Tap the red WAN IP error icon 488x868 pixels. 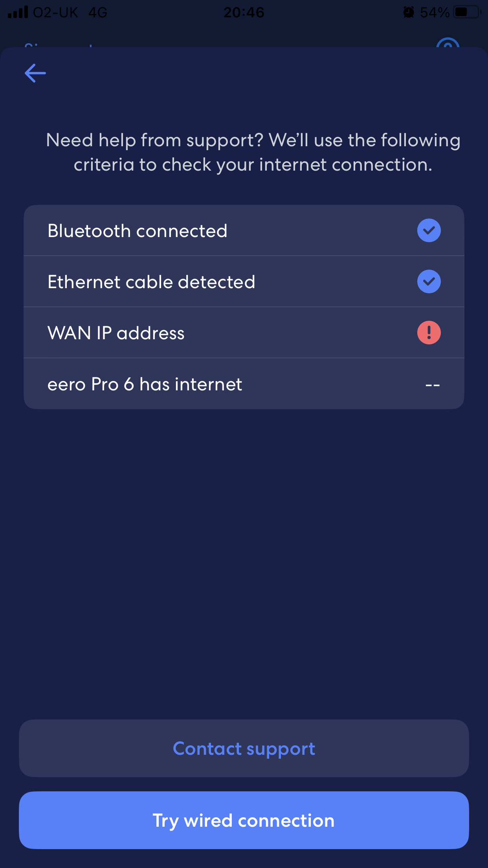[x=429, y=333]
